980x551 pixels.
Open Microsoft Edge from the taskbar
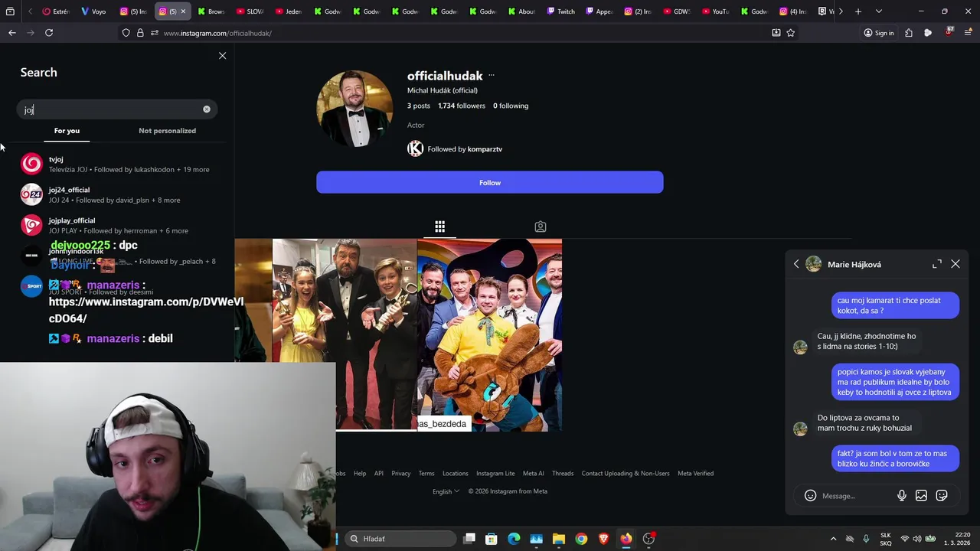[x=514, y=539]
